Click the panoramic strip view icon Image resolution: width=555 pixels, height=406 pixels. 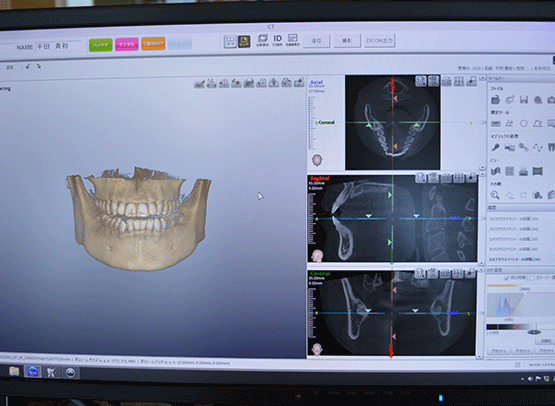[x=537, y=171]
